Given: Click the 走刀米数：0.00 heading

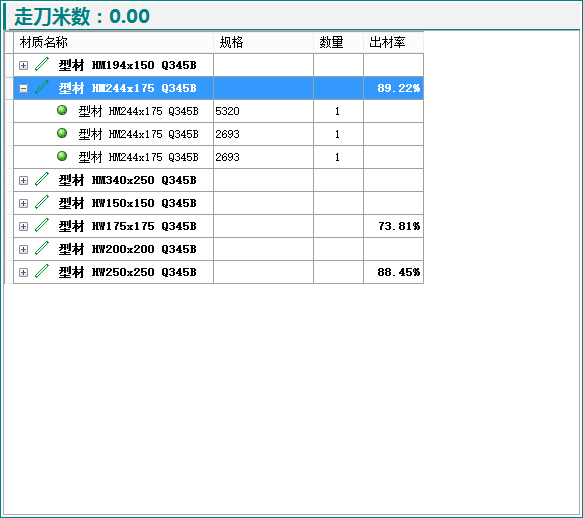Looking at the screenshot, I should pos(82,16).
